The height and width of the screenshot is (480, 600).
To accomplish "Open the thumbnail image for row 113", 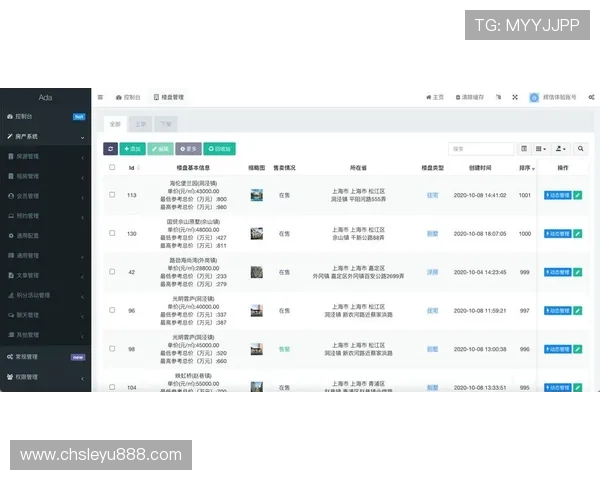I will (x=256, y=195).
